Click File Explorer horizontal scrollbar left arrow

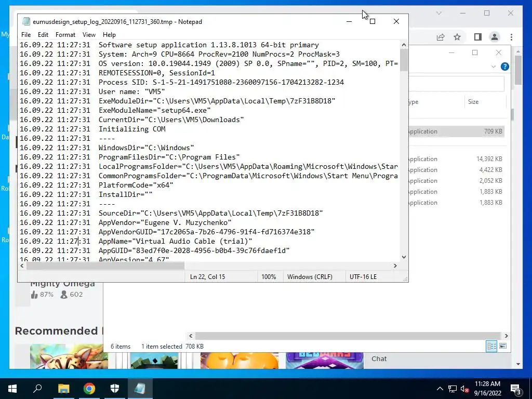coord(191,336)
